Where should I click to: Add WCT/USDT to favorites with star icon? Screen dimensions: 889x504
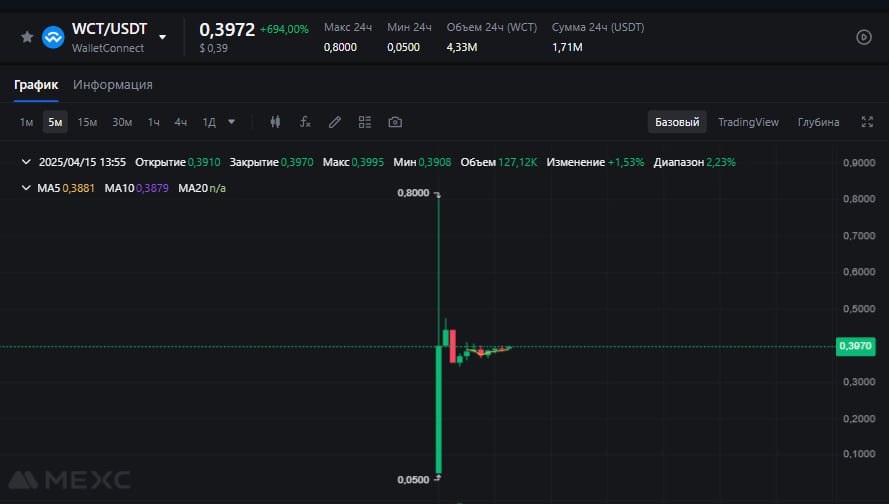27,37
